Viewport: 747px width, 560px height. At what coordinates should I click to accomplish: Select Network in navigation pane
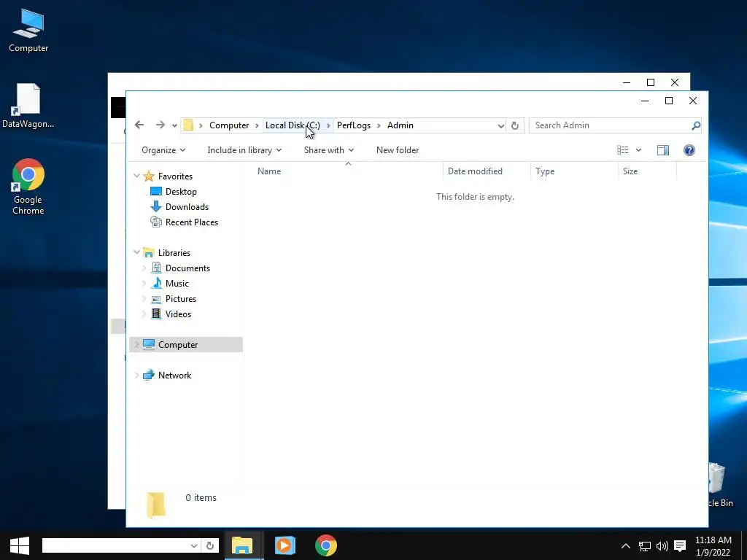coord(174,376)
